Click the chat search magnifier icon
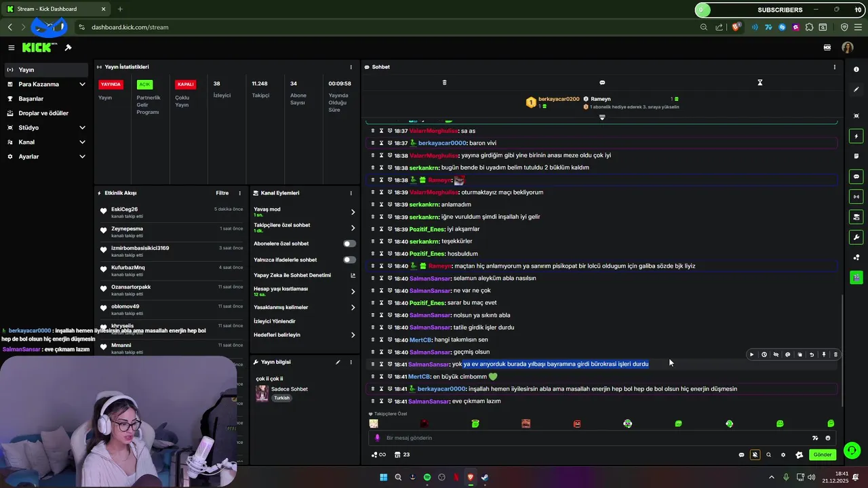This screenshot has width=868, height=488. click(x=768, y=455)
